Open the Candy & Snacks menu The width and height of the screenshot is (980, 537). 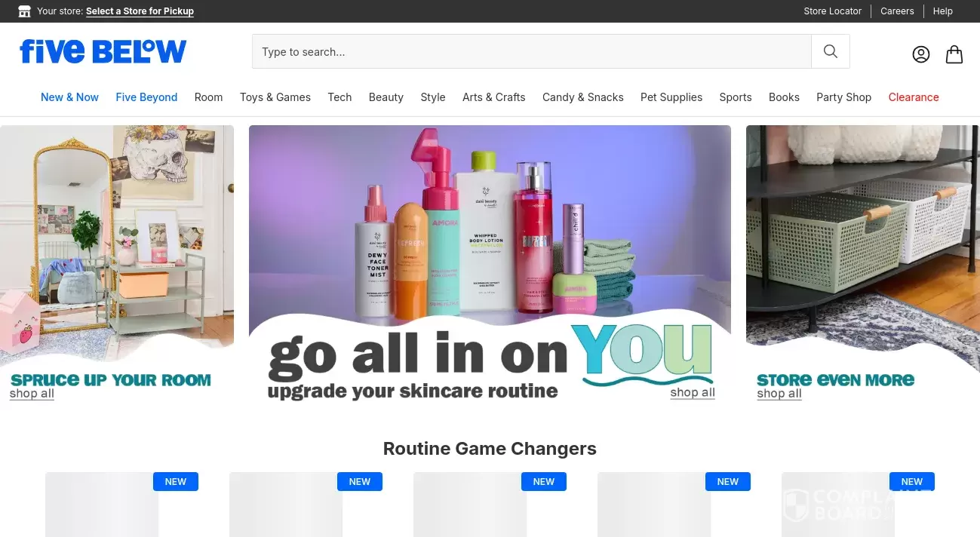[583, 97]
